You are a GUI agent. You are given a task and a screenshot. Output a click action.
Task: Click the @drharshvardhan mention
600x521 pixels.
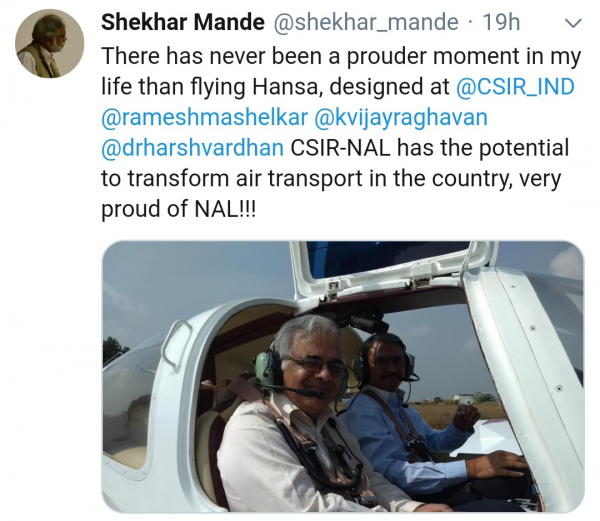[x=193, y=148]
